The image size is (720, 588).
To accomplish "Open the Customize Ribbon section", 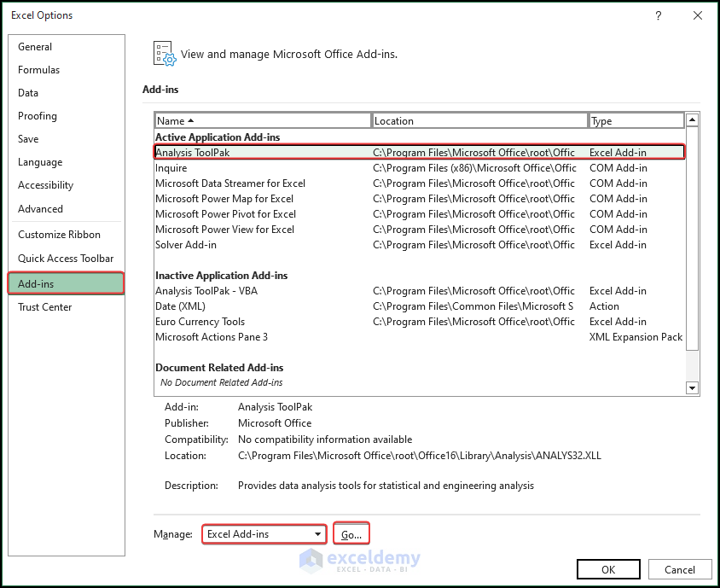I will click(55, 234).
